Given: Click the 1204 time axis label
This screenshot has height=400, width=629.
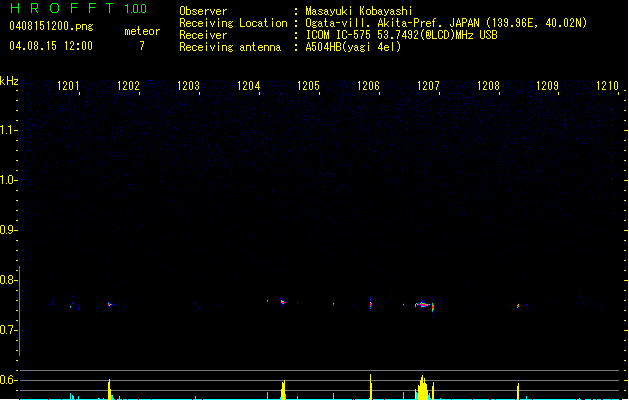Looking at the screenshot, I should pos(249,86).
